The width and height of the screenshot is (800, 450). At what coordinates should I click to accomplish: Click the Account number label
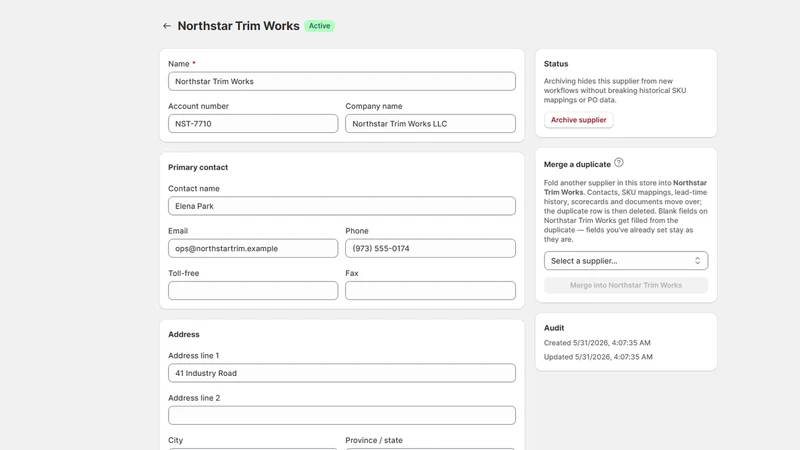point(198,106)
